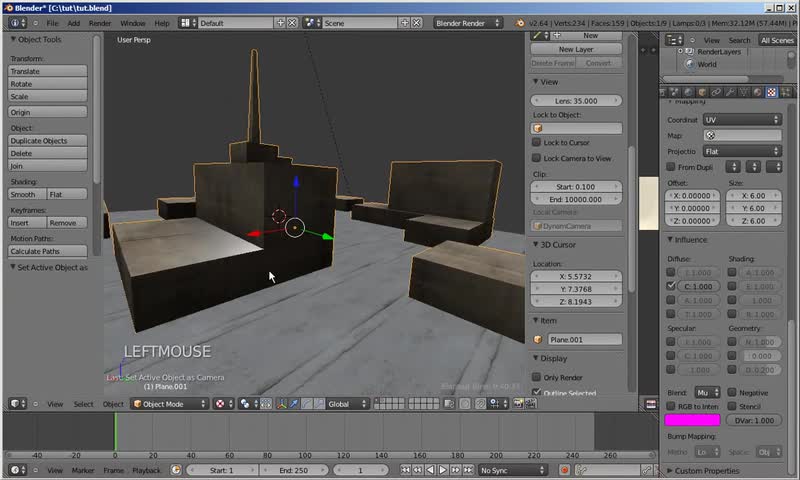Viewport: 800px width, 480px height.
Task: Add a new screen layout plus icon
Action: (x=280, y=23)
